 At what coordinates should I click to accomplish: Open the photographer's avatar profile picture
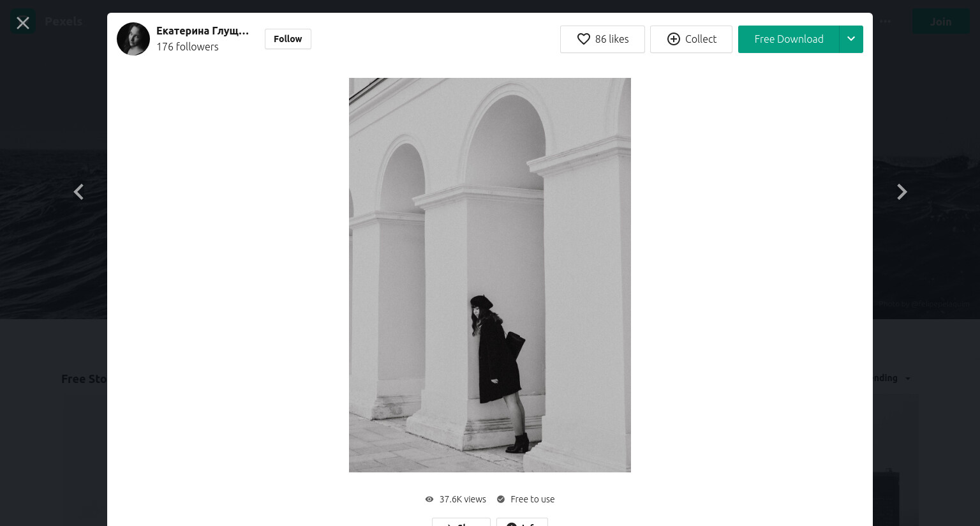coord(133,39)
